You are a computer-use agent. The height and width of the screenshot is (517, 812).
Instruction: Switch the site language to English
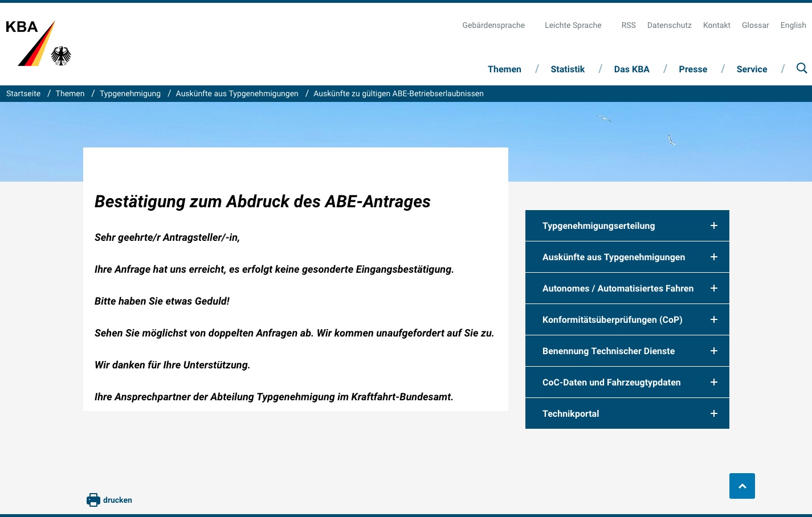pyautogui.click(x=793, y=25)
